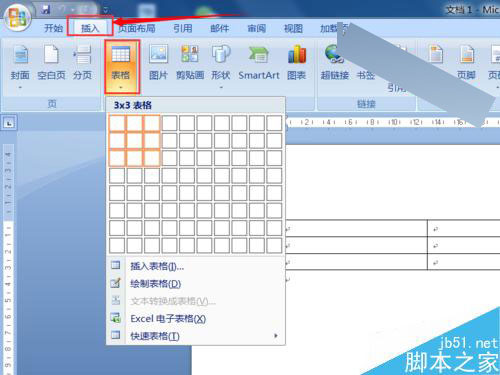Insert a bookmark (书签)
500x375 pixels.
[366, 75]
